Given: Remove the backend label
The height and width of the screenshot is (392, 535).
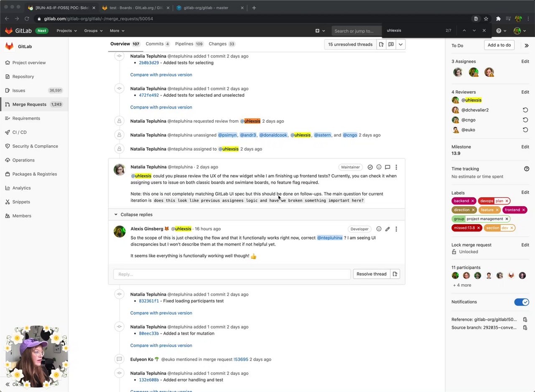Looking at the screenshot, I should point(472,201).
